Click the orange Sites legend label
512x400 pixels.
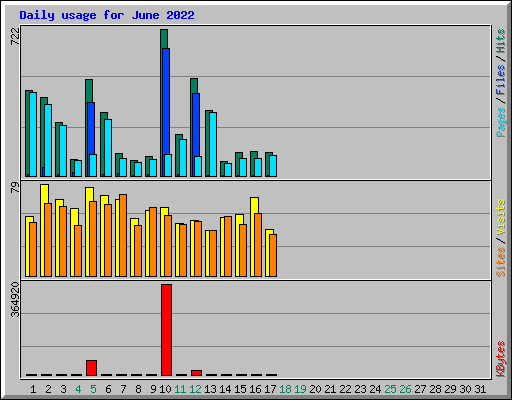tap(500, 262)
